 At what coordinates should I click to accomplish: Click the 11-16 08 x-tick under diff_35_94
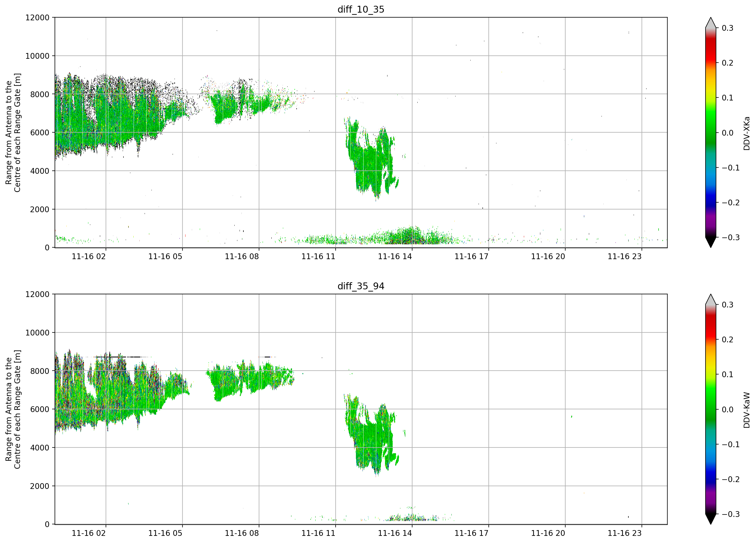tap(242, 533)
